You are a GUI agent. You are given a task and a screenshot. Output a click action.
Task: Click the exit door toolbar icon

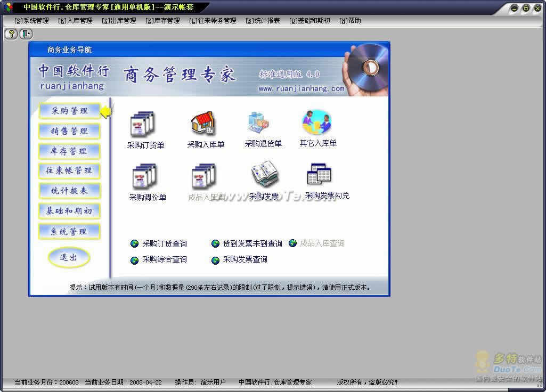pyautogui.click(x=26, y=34)
